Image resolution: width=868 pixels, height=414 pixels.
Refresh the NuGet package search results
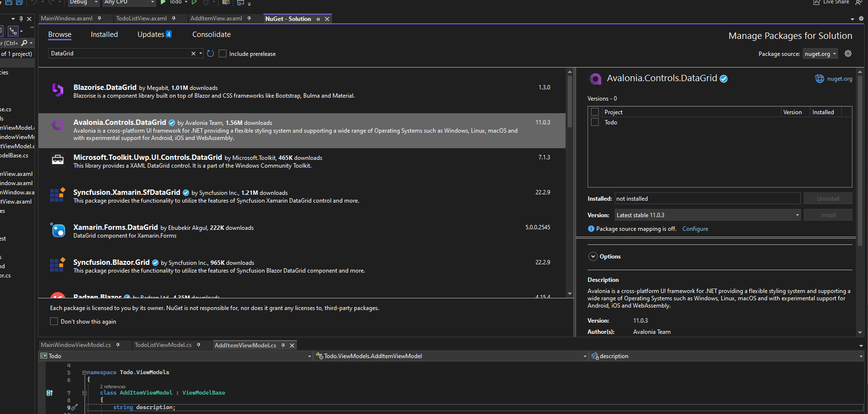click(210, 53)
